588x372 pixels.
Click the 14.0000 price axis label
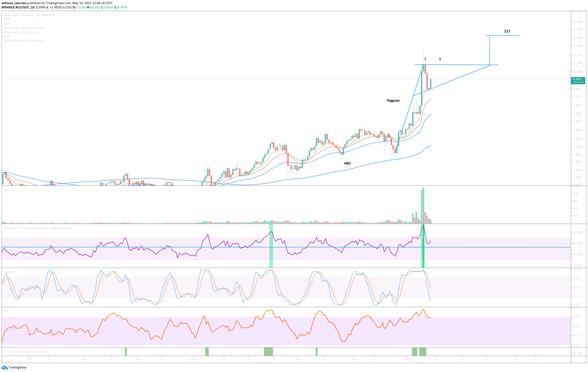[577, 55]
